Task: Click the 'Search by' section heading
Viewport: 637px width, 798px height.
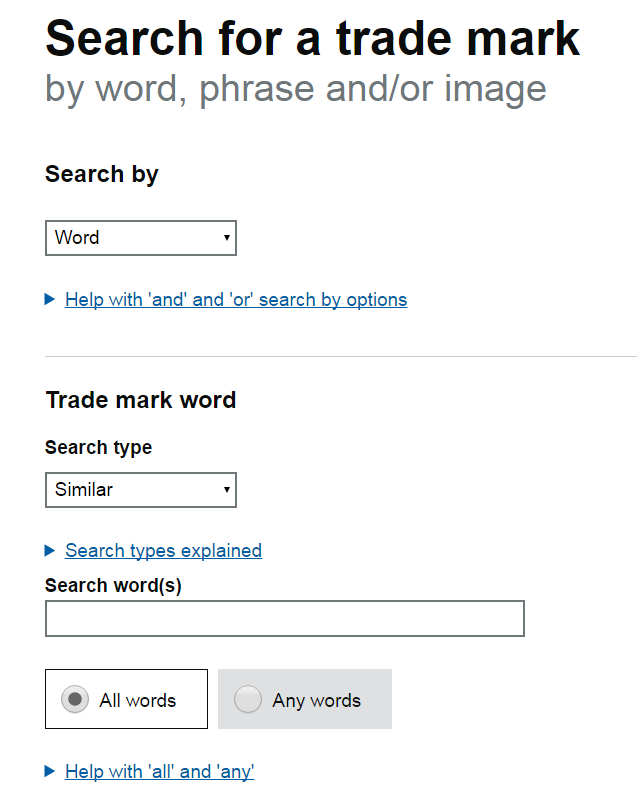Action: point(102,174)
